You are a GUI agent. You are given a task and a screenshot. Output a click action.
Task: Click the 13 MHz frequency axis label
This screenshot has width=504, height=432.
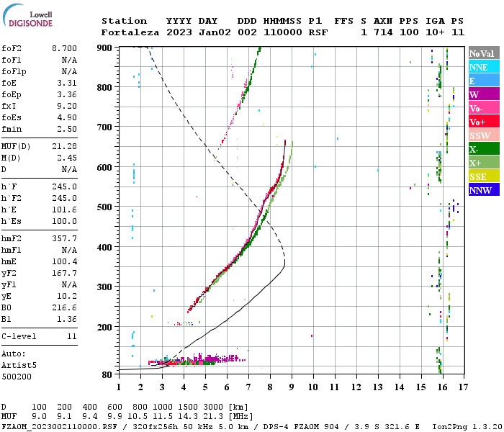click(378, 387)
